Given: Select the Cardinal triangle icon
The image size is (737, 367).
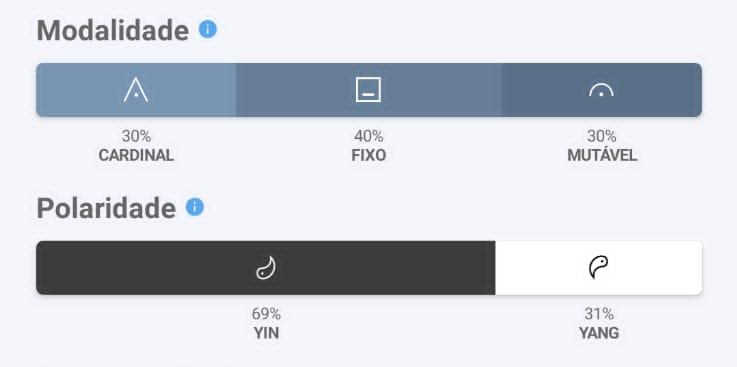Looking at the screenshot, I should [x=136, y=90].
